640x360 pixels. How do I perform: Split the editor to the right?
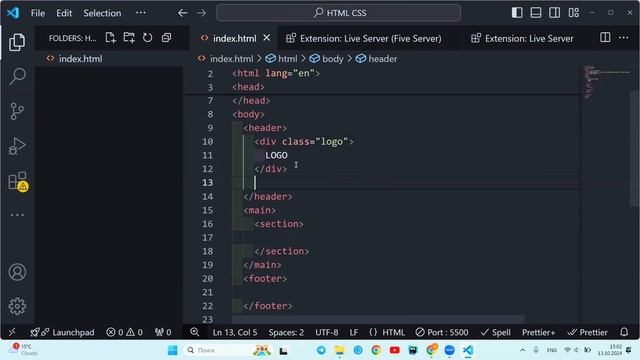[x=605, y=38]
